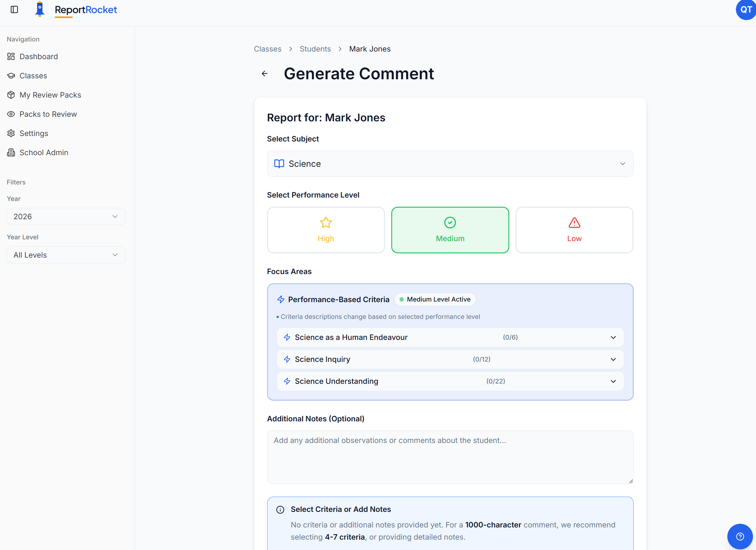Open the Science subject dropdown

click(450, 164)
